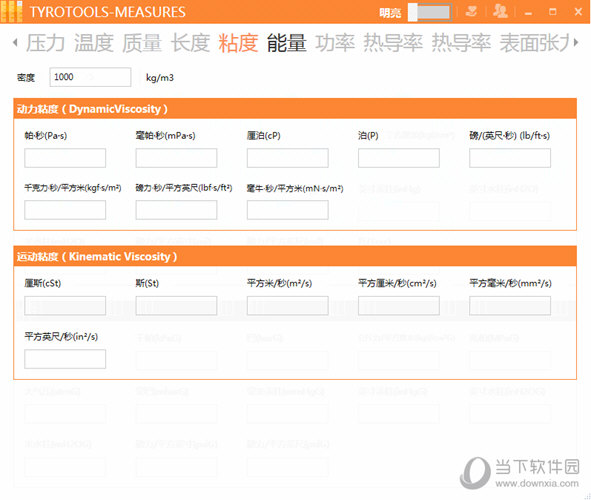Click the TYROTOOLS-MEASURES title text

click(107, 12)
